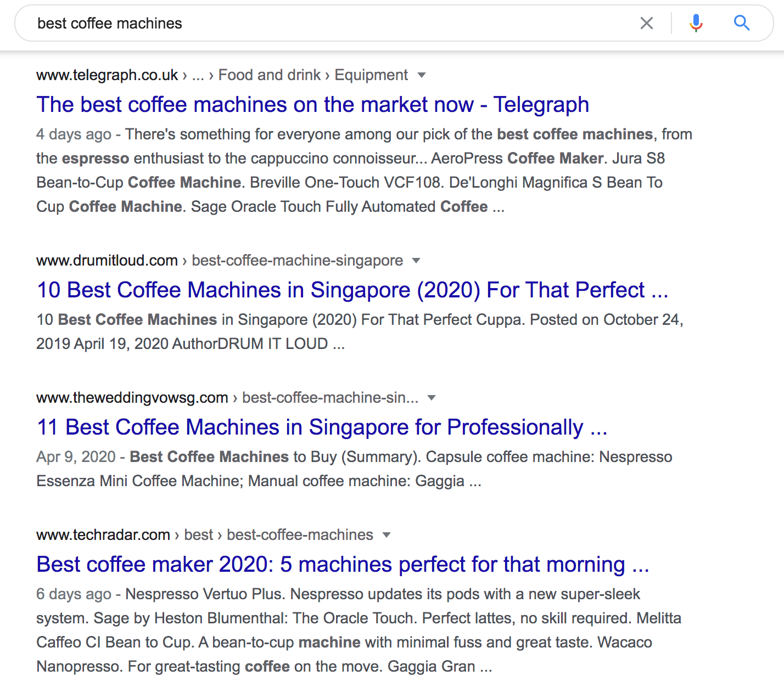Click the 'Apr 9, 2020' date in snippet
The width and height of the screenshot is (784, 687).
click(76, 457)
